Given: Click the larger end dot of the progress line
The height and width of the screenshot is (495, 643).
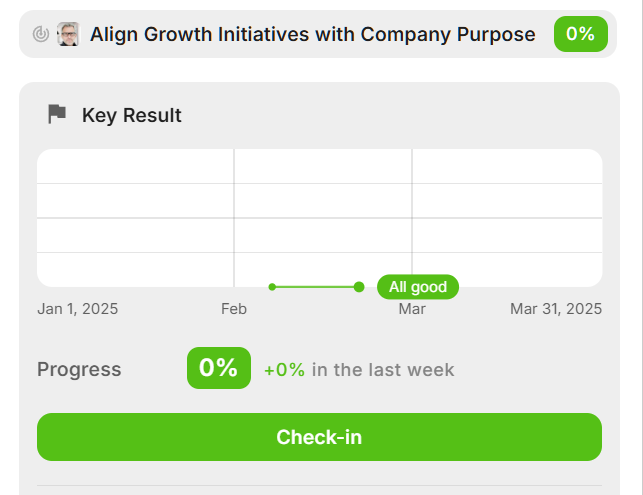Looking at the screenshot, I should pos(359,287).
